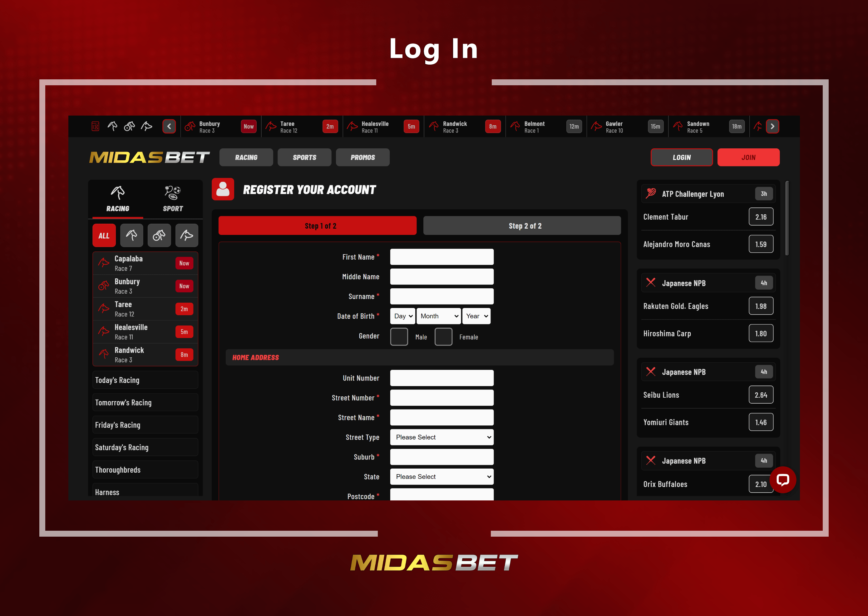Image resolution: width=868 pixels, height=616 pixels.
Task: Click the JOIN button top right
Action: (x=748, y=158)
